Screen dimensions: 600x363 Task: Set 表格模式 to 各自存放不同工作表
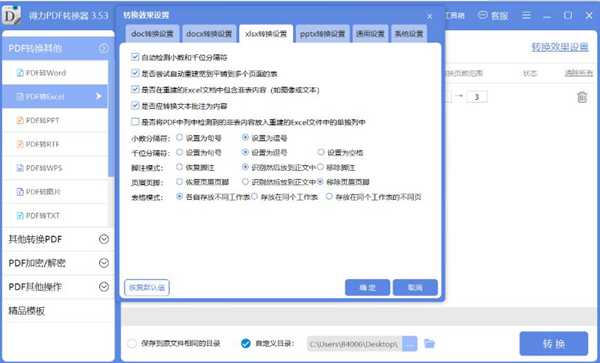click(179, 197)
